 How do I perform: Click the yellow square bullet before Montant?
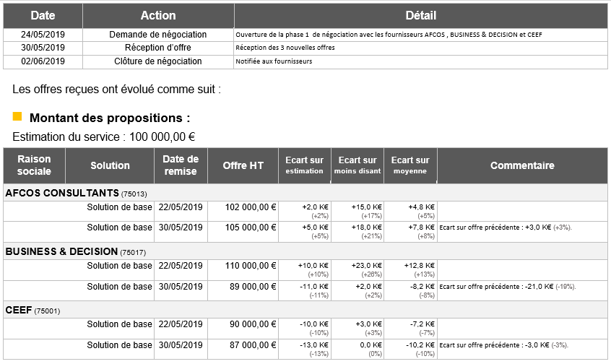(17, 116)
